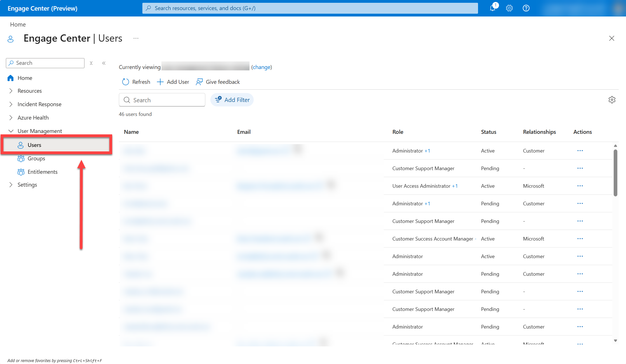Click the ellipsis next to Engage Center Users title

(136, 38)
